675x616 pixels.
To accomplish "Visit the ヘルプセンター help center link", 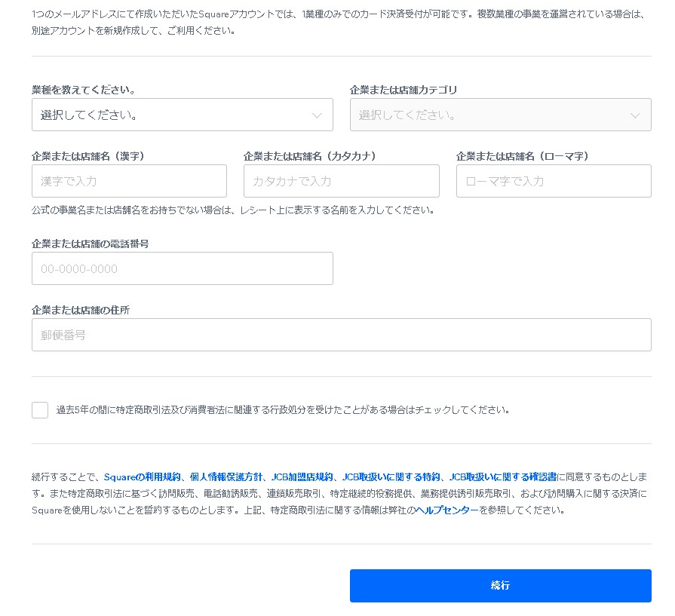I will tap(447, 510).
